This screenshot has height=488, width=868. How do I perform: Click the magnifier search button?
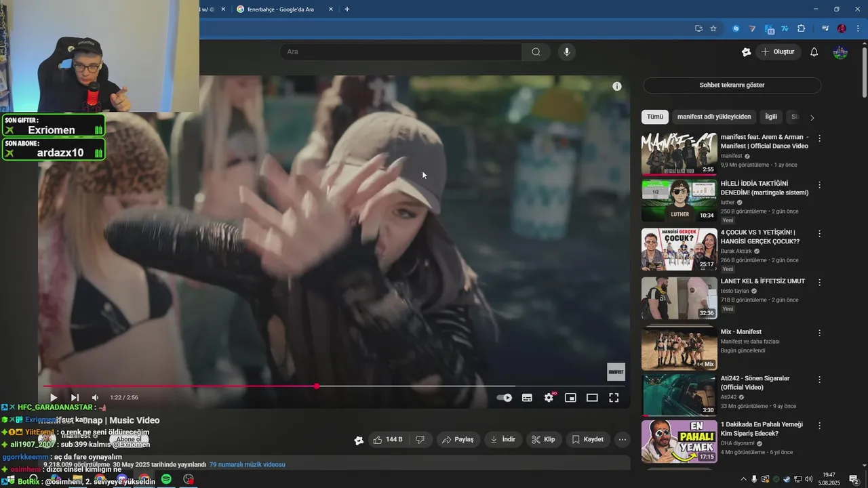pyautogui.click(x=536, y=52)
